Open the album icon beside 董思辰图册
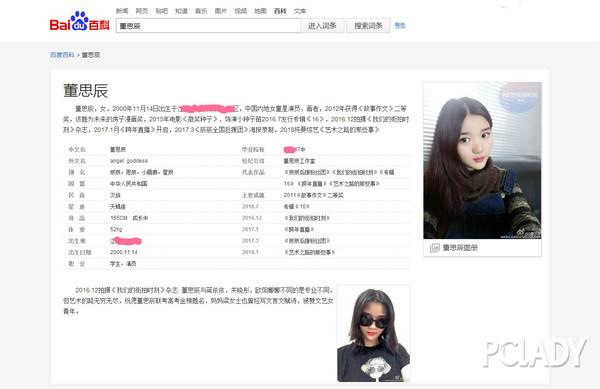Image resolution: width=600 pixels, height=389 pixels. [434, 248]
